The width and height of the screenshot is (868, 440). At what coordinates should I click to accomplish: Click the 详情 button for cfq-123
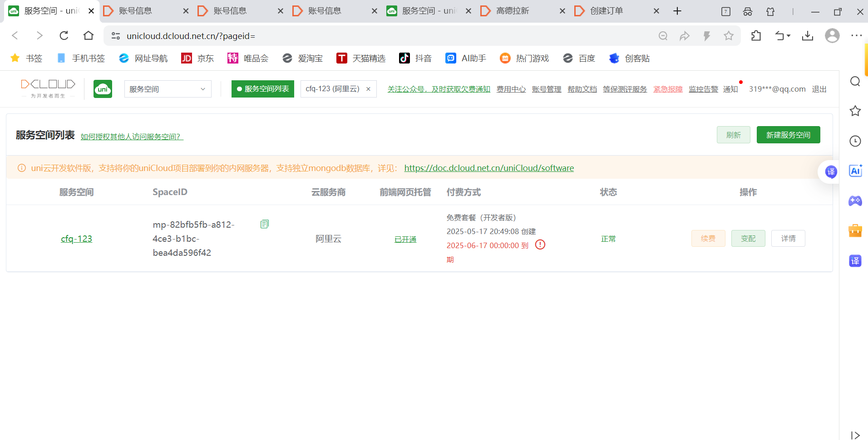pos(788,238)
